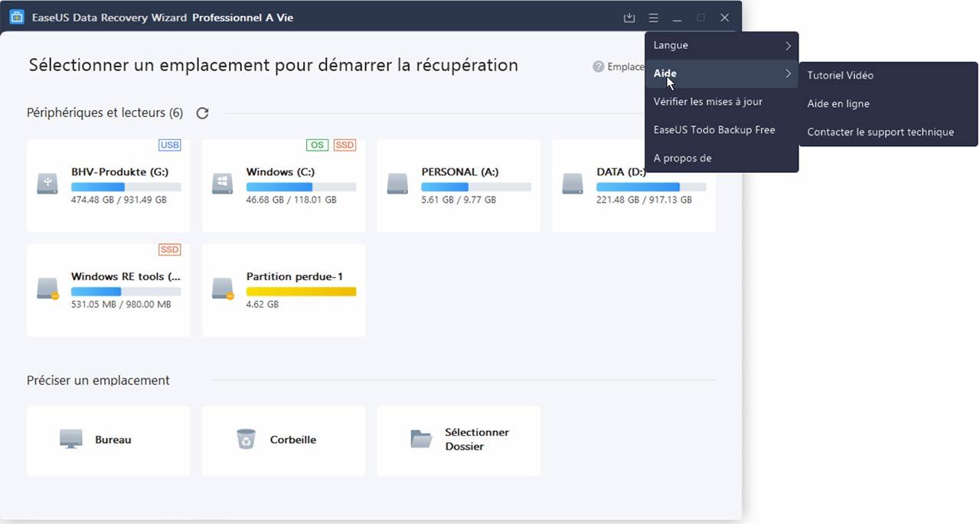The height and width of the screenshot is (524, 980).
Task: Click the PERSONAL (A:) drive icon
Action: point(398,183)
